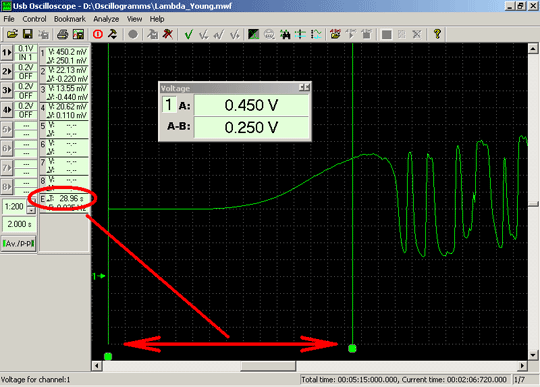The height and width of the screenshot is (387, 540).
Task: Open the Bookmark menu
Action: coord(70,19)
